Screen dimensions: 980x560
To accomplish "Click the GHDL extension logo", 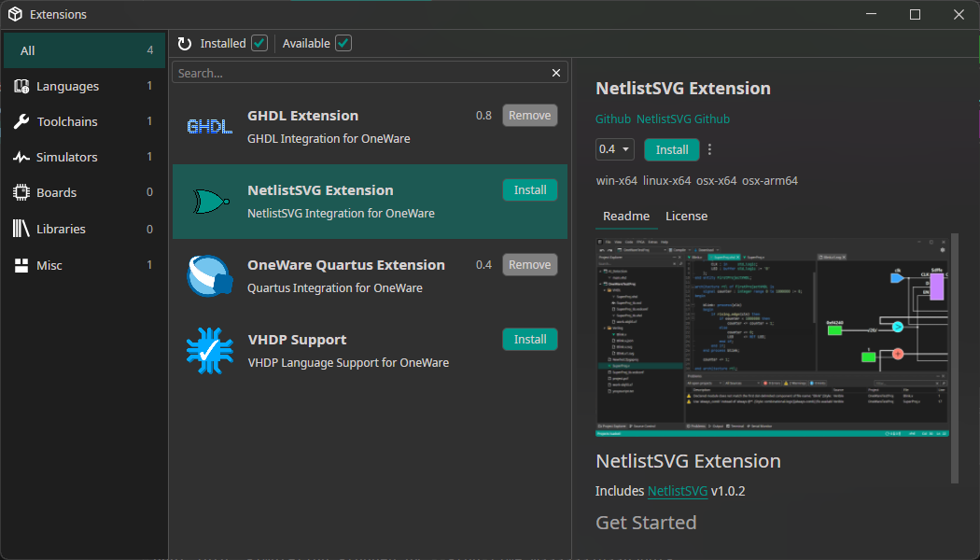I will point(209,126).
